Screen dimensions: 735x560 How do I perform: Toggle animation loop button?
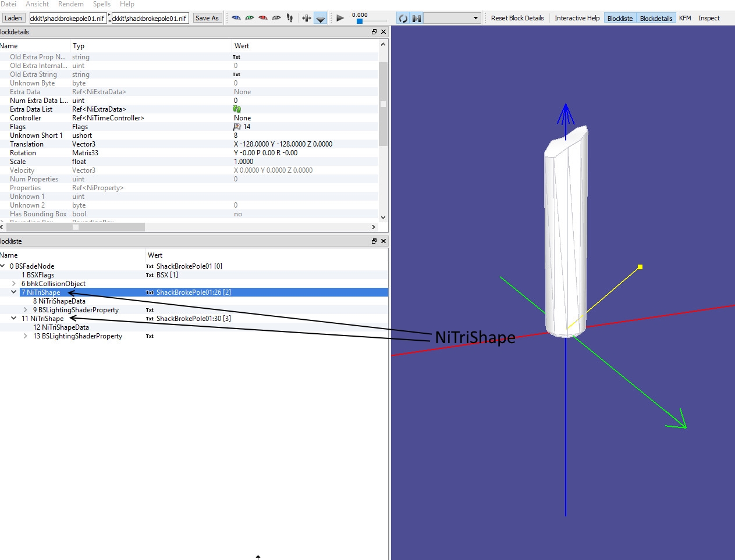click(403, 19)
